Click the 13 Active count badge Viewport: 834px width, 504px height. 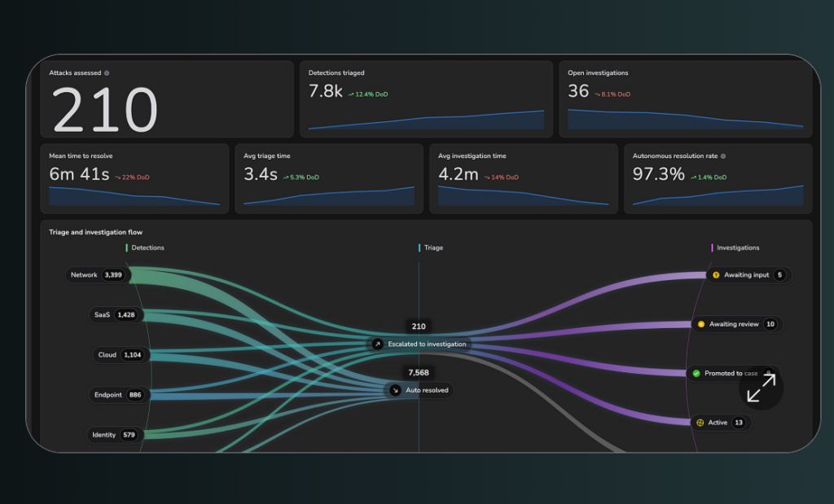pos(739,423)
